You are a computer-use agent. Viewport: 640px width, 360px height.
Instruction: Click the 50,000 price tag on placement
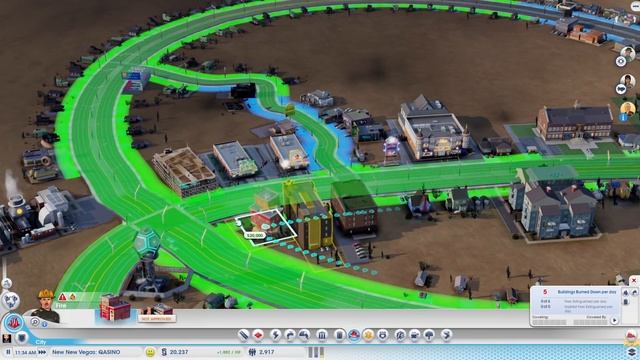click(255, 236)
